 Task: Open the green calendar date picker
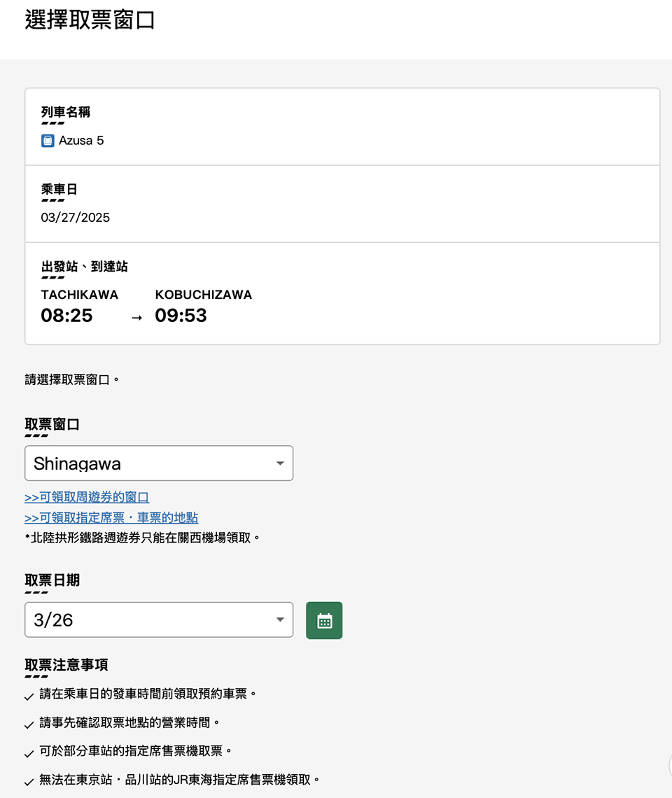324,620
